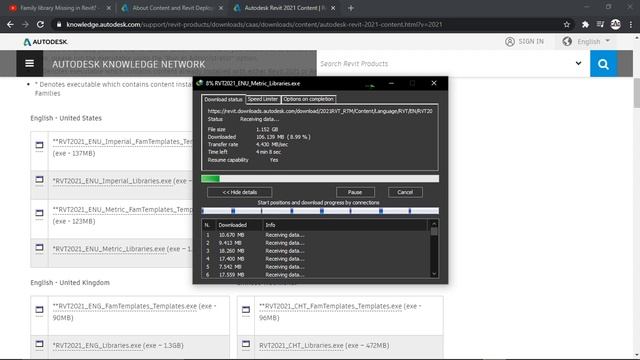Click the Autodesk logo
The height and width of the screenshot is (360, 640).
point(45,42)
